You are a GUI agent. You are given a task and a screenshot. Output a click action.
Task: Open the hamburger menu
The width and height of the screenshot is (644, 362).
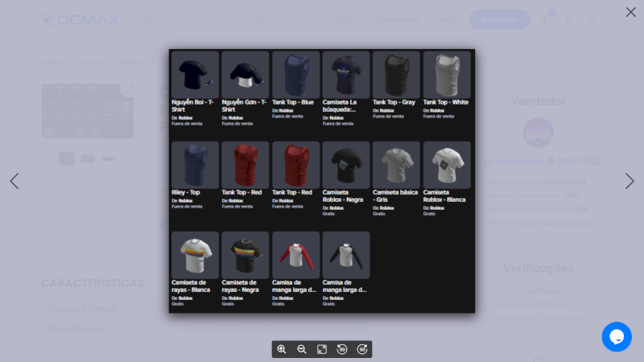pos(592,19)
